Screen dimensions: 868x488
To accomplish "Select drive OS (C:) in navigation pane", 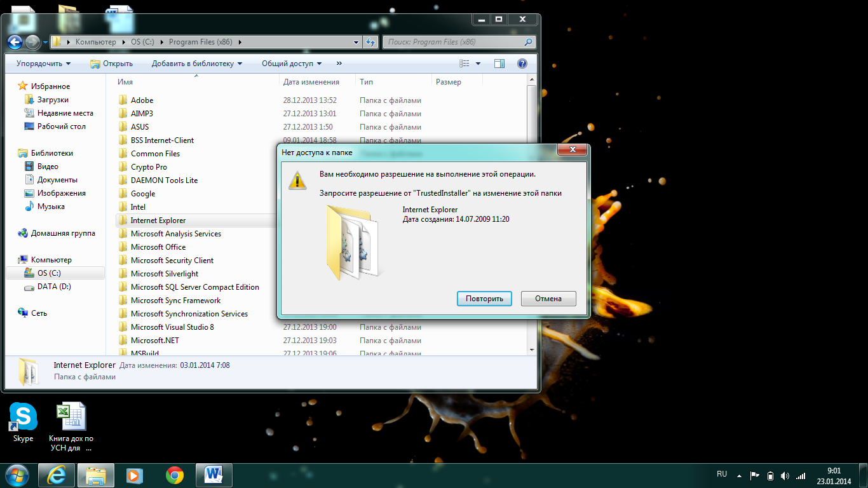I will (49, 273).
